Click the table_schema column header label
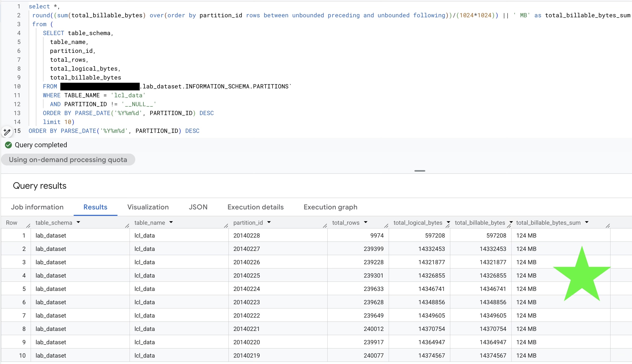The image size is (632, 364). pos(54,222)
